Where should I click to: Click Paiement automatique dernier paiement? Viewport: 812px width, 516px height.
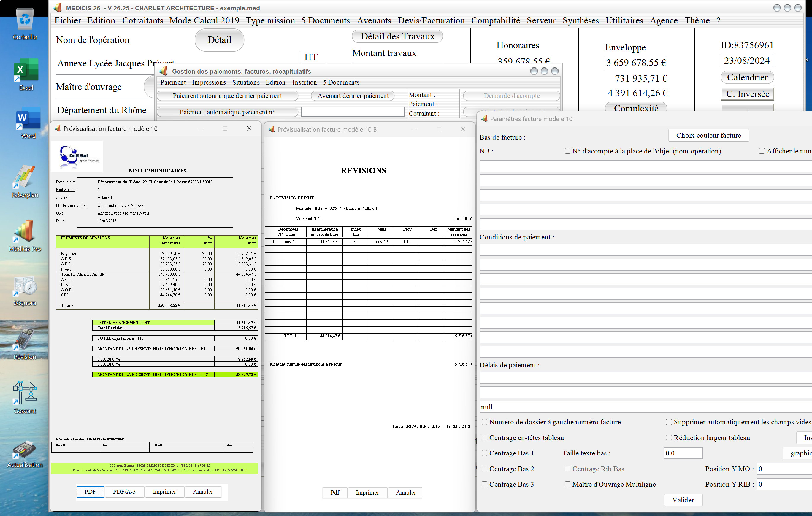(x=227, y=96)
